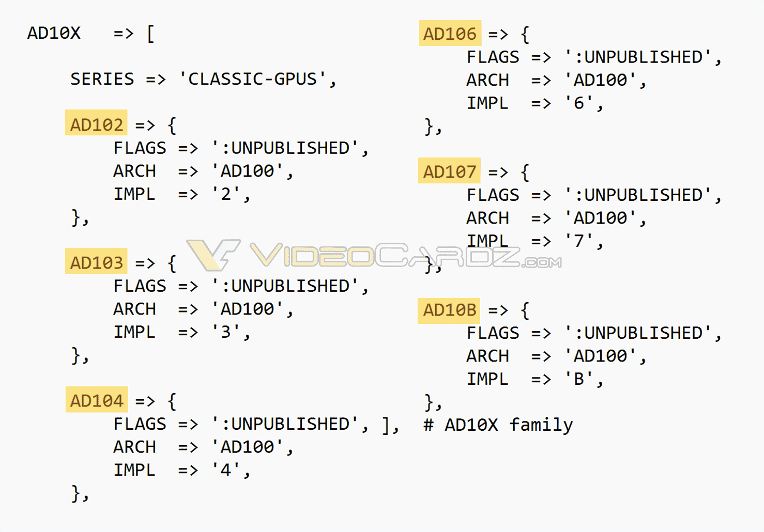Select the IMPL value 'B'
764x532 pixels.
(x=579, y=379)
